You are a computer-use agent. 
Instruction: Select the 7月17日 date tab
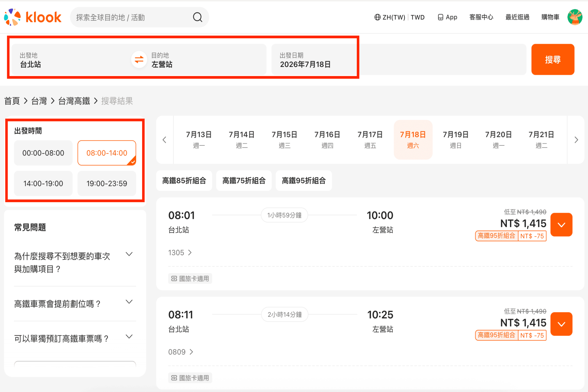pos(370,140)
